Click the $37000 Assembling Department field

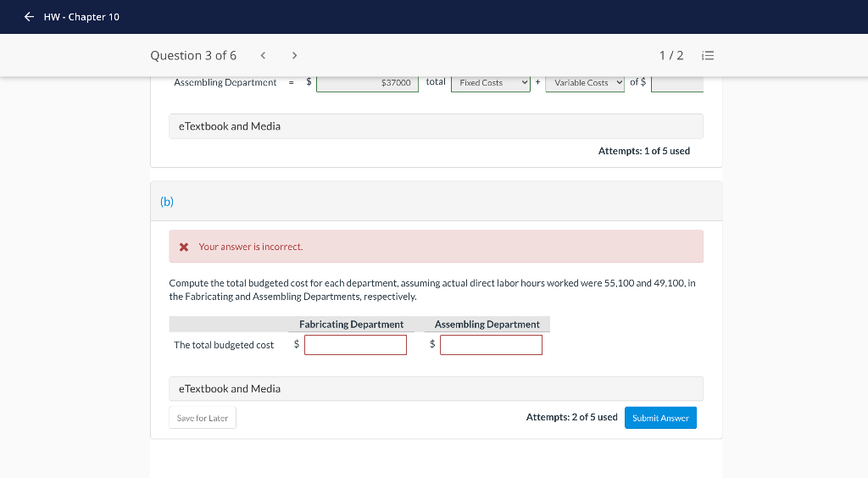[367, 82]
